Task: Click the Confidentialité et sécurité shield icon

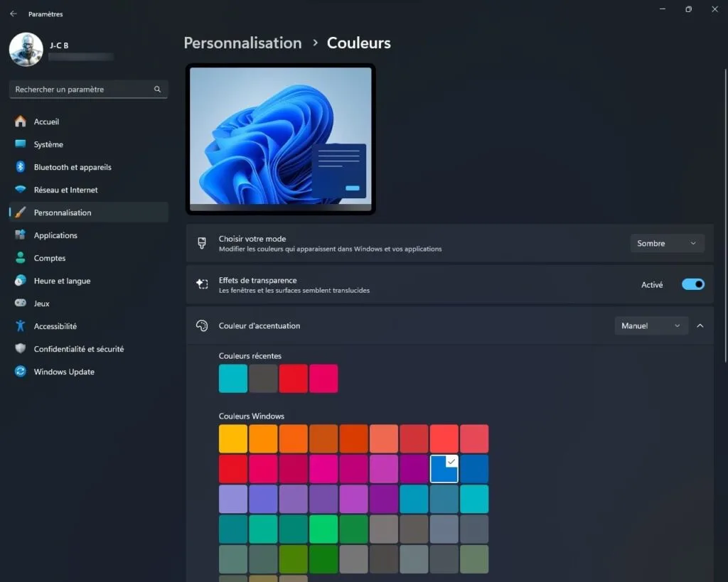Action: 21,348
